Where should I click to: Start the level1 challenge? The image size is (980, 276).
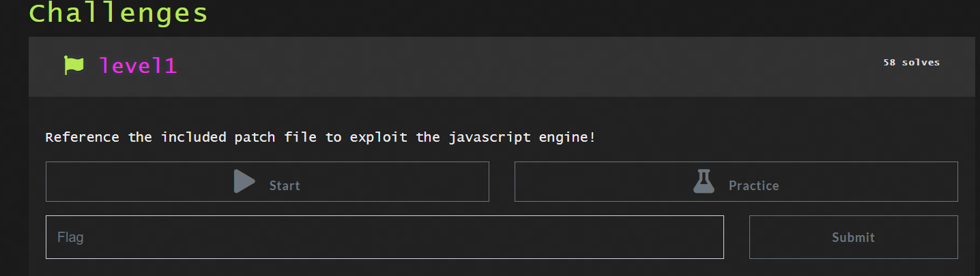pos(267,182)
